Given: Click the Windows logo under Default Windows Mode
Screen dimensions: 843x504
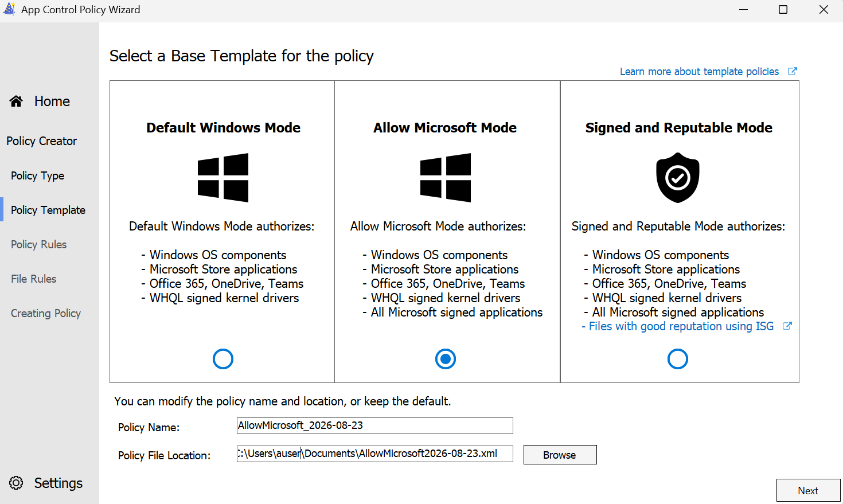Looking at the screenshot, I should tap(223, 178).
